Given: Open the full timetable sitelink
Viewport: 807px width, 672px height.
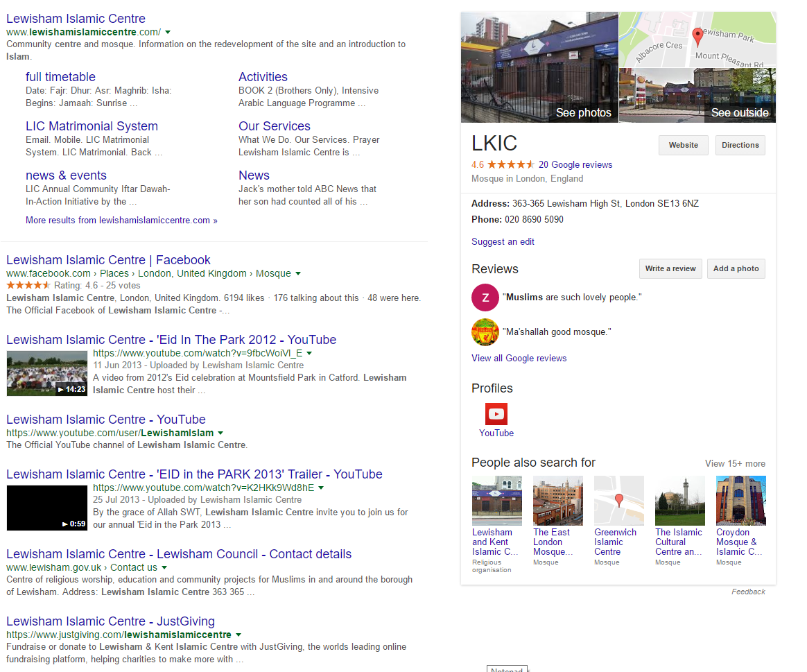Looking at the screenshot, I should pyautogui.click(x=60, y=77).
